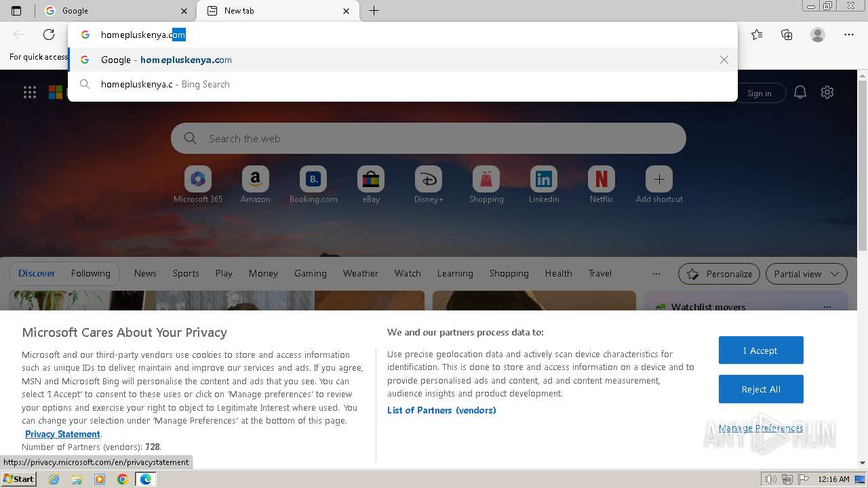This screenshot has width=868, height=488.
Task: Open notifications bell icon
Action: tap(800, 92)
